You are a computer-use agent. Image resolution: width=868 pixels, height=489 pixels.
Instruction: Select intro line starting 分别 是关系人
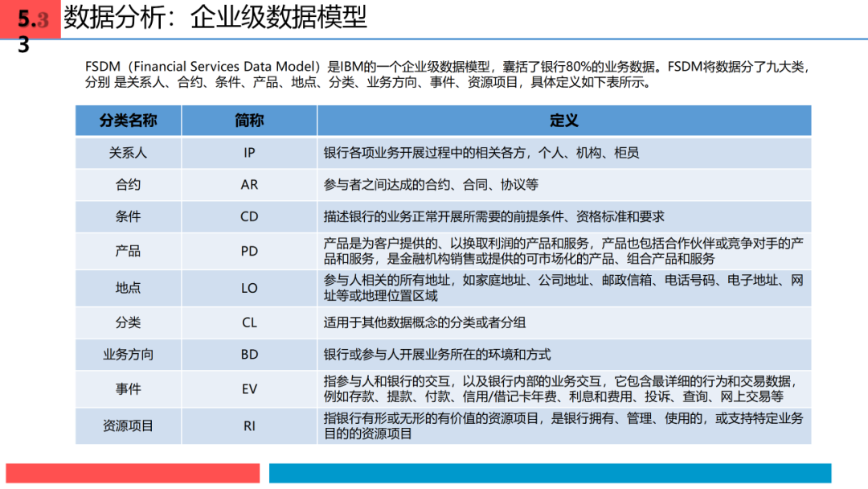tap(370, 83)
